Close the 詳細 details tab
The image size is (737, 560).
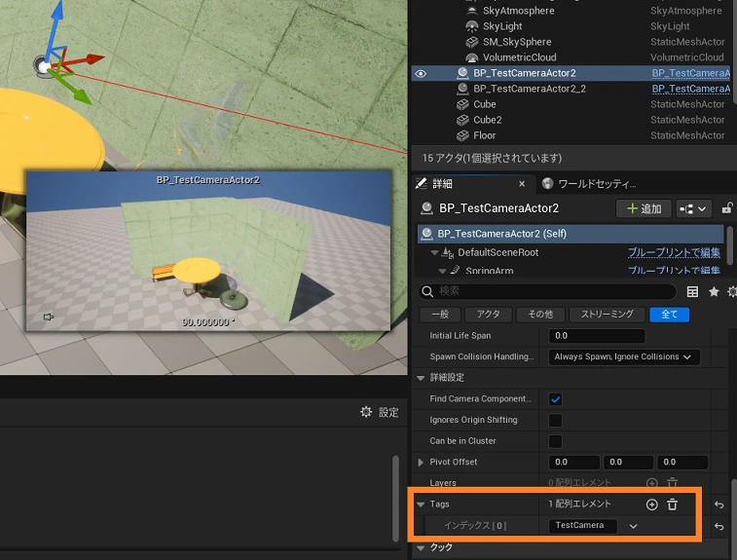(x=522, y=184)
